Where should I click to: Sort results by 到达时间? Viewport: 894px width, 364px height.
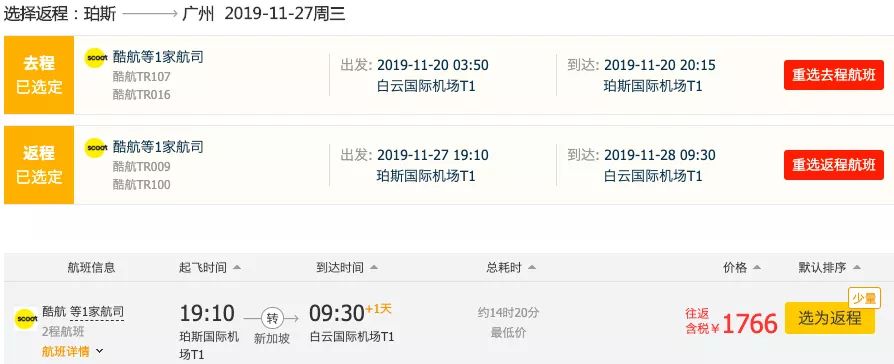(x=347, y=267)
